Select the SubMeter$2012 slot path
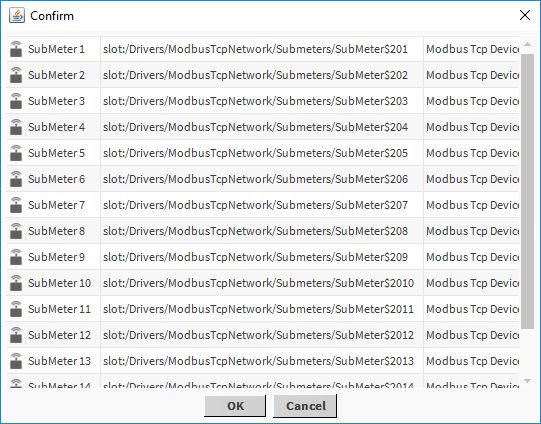 [258, 335]
